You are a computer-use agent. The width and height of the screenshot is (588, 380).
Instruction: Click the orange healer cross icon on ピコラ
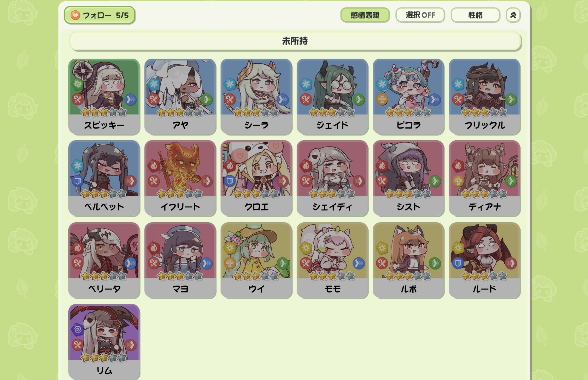pyautogui.click(x=382, y=100)
